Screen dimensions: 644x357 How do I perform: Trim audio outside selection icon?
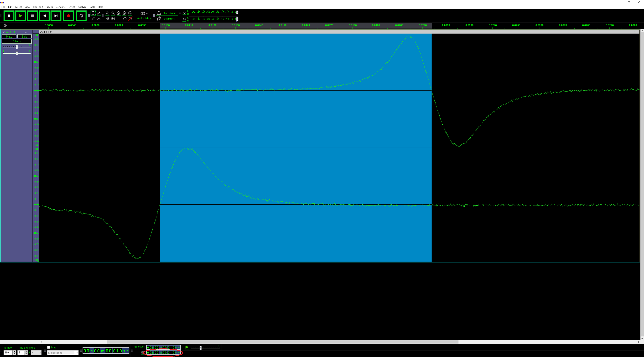click(x=108, y=19)
